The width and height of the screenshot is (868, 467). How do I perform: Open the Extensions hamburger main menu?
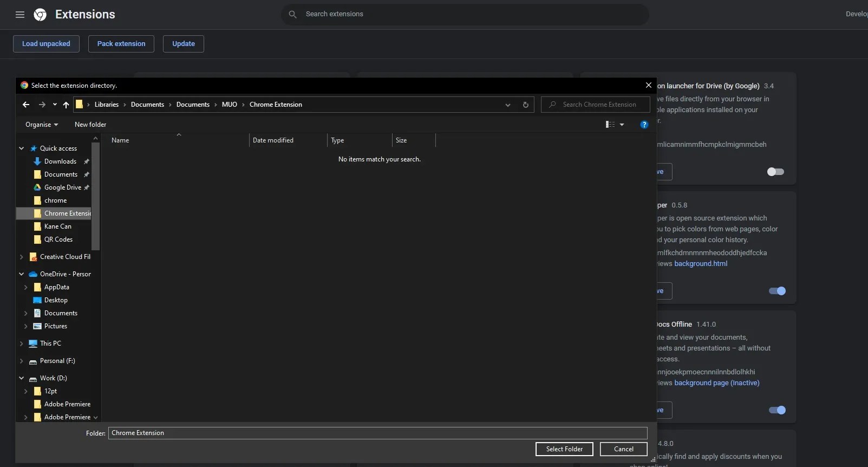pyautogui.click(x=20, y=15)
